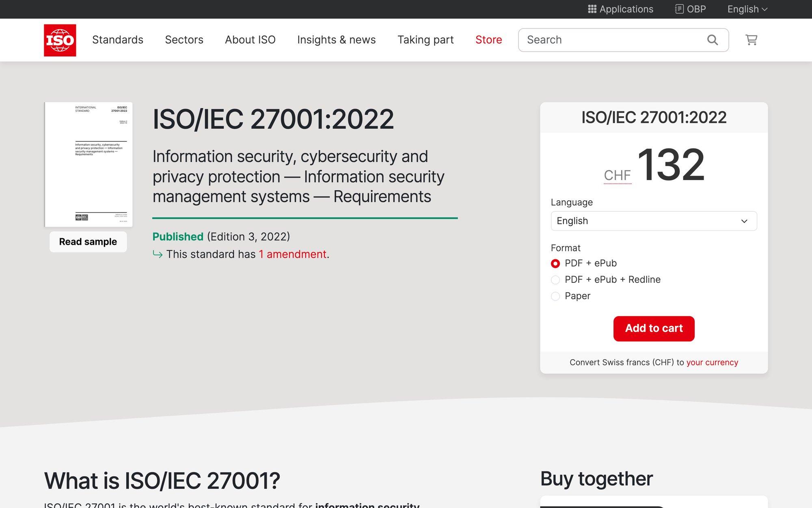Open the Language dropdown chevron arrow

[x=744, y=221]
